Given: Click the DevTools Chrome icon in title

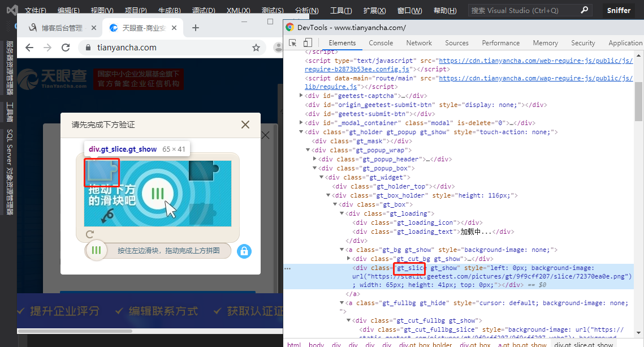Looking at the screenshot, I should pyautogui.click(x=290, y=28).
